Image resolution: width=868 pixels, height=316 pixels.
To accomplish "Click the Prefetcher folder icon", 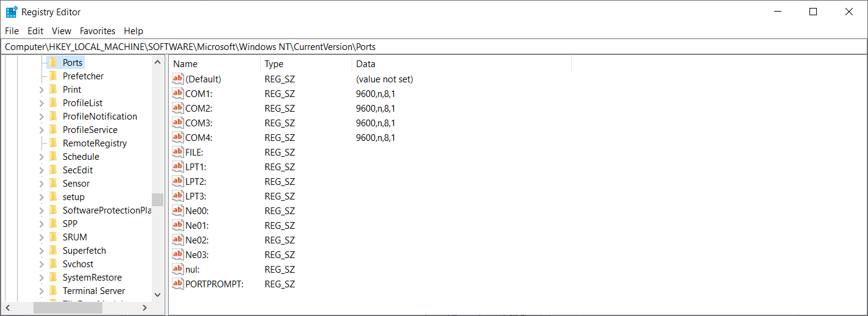I will 53,76.
